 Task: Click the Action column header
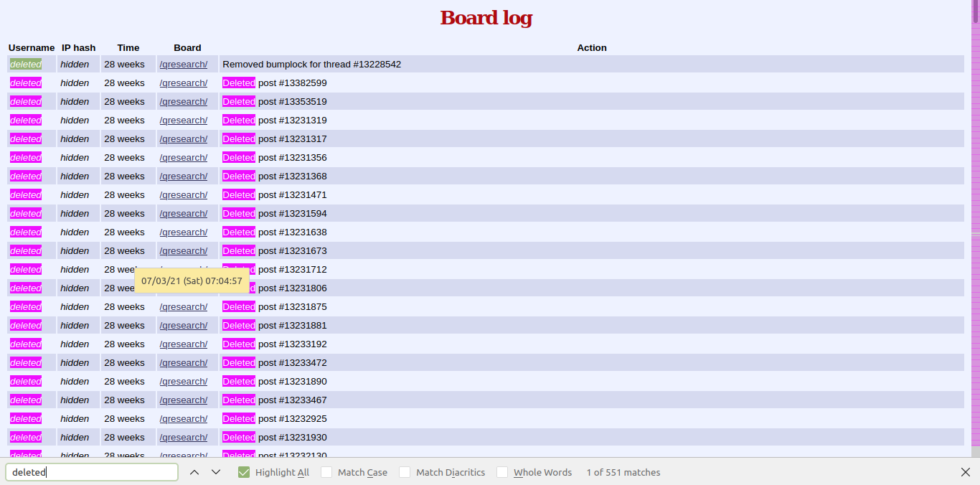[x=592, y=48]
